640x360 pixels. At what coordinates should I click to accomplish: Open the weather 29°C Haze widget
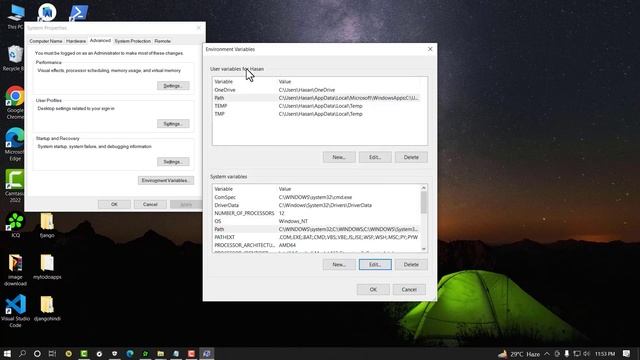coord(519,353)
